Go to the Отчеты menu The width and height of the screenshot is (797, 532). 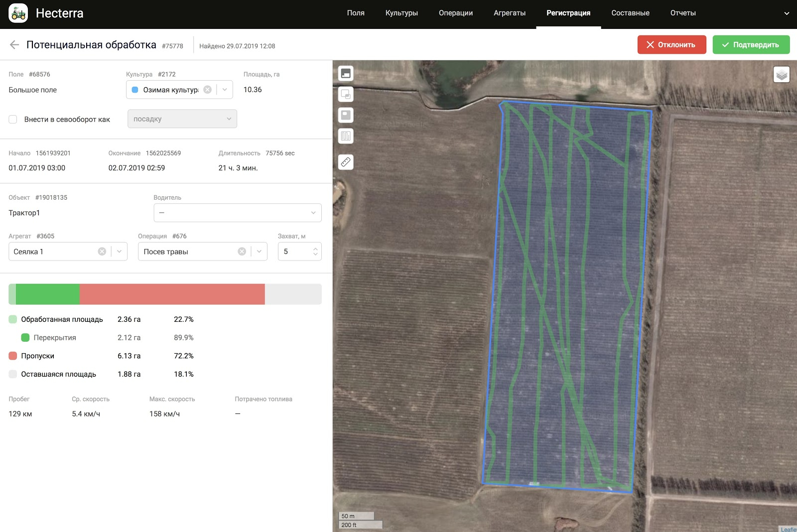[682, 13]
